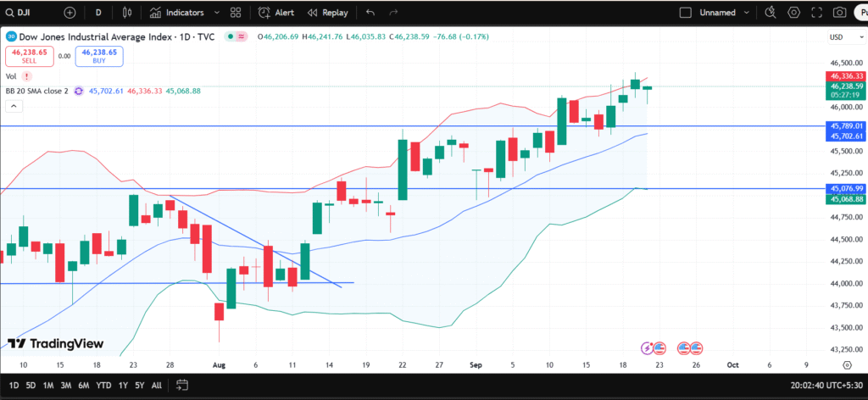
Task: Open chart settings hexagon icon
Action: (794, 13)
